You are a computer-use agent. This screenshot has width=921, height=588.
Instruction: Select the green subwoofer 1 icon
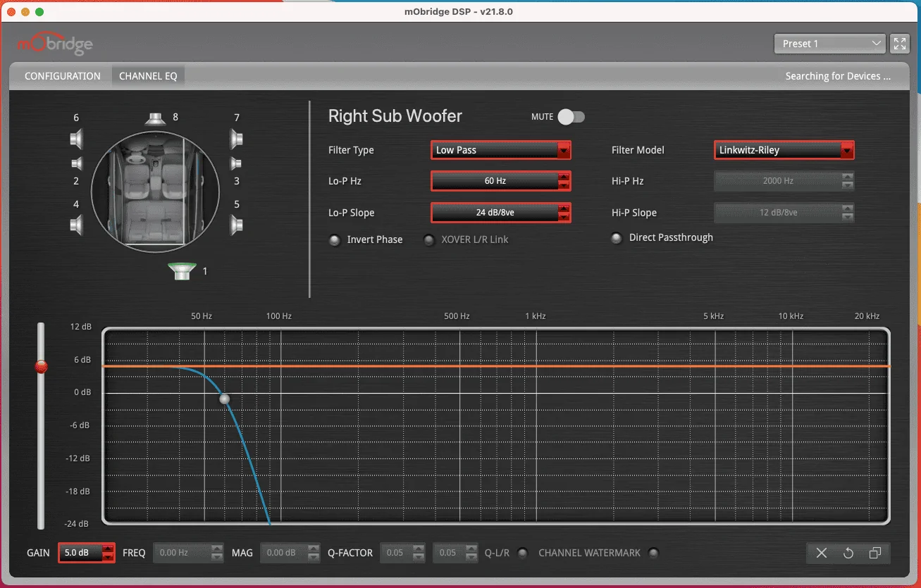[182, 271]
